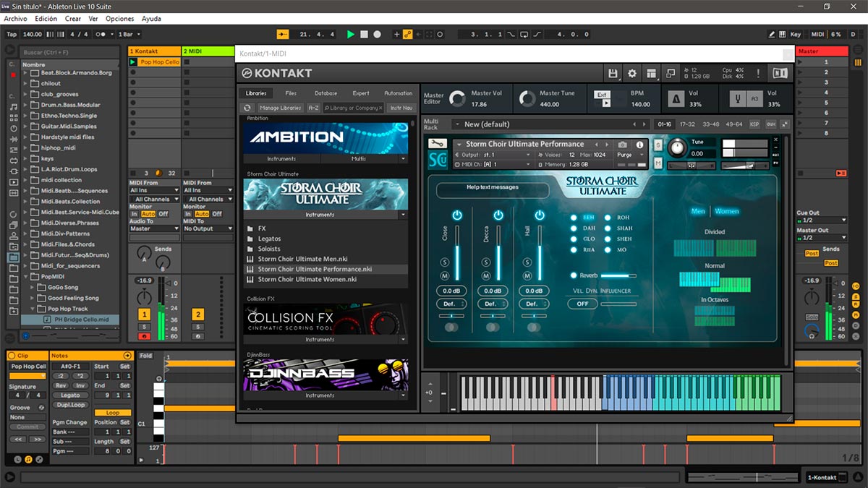This screenshot has height=488, width=868.
Task: Open the MIDI To No Output dropdown
Action: click(208, 228)
